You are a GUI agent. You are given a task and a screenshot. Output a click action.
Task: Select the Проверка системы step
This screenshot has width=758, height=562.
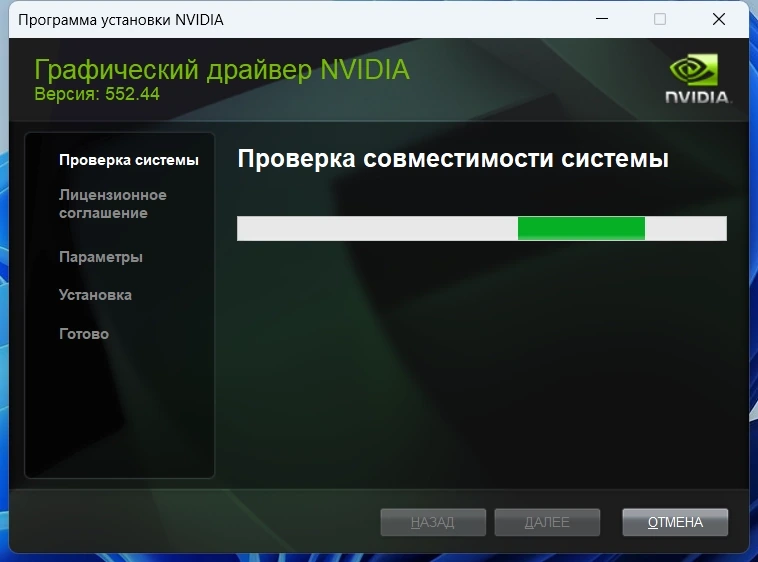pos(129,160)
